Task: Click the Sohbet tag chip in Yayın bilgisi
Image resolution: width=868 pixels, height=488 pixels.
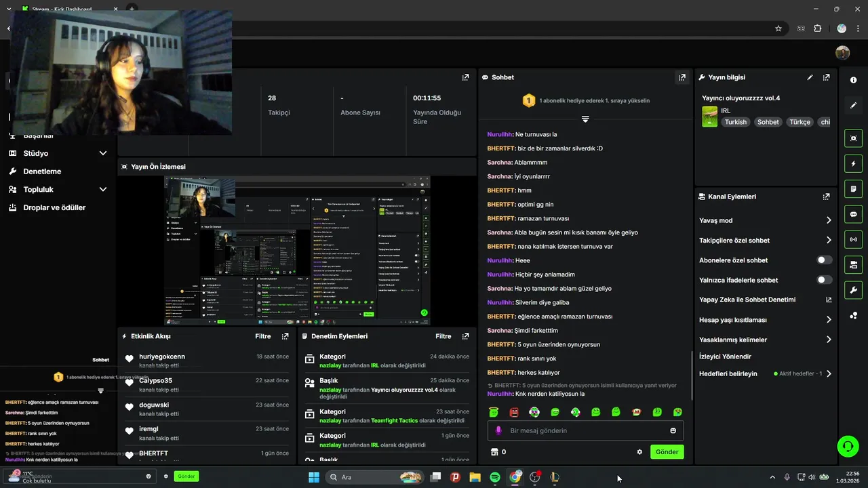Action: pos(768,122)
